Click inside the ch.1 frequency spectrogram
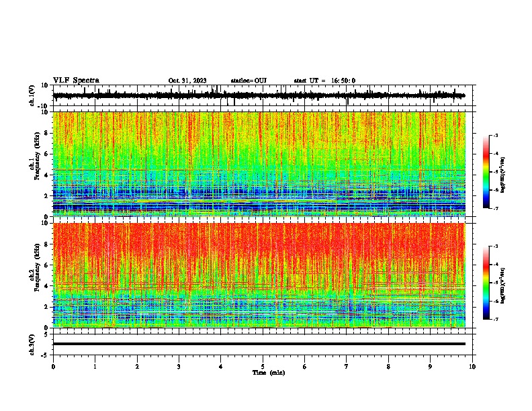This screenshot has width=532, height=411. (259, 164)
